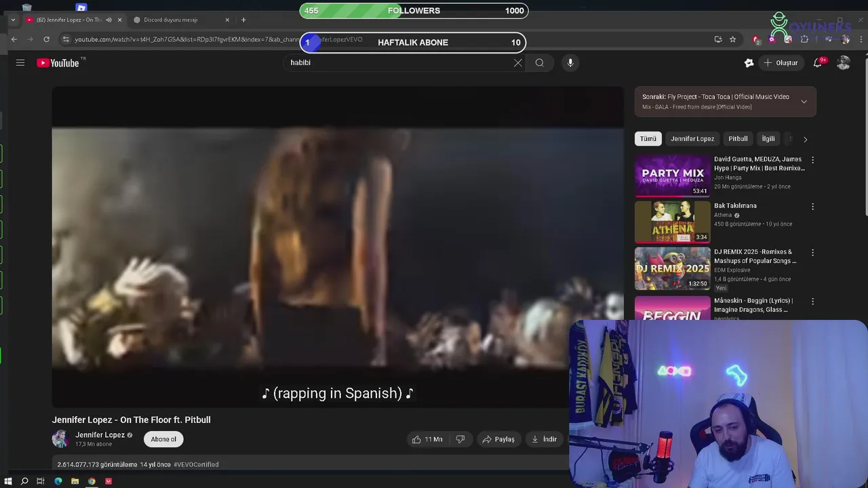Click the Jennifer Lopez channel avatar
The width and height of the screenshot is (868, 488).
tap(60, 439)
